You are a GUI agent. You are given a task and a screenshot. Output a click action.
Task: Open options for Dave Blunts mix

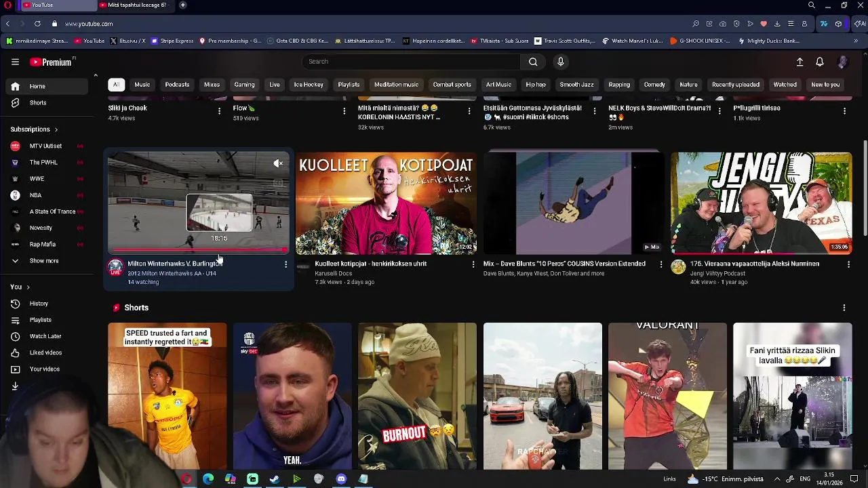[x=661, y=264]
